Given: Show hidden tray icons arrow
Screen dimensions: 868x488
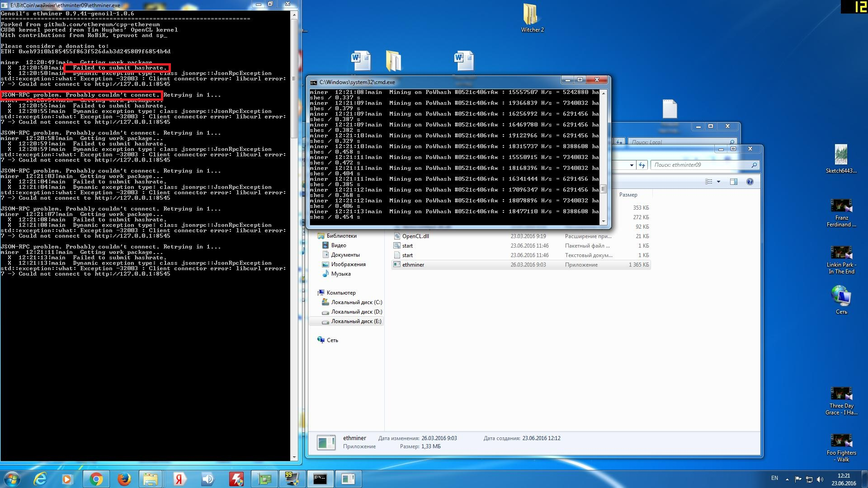Looking at the screenshot, I should click(x=787, y=479).
